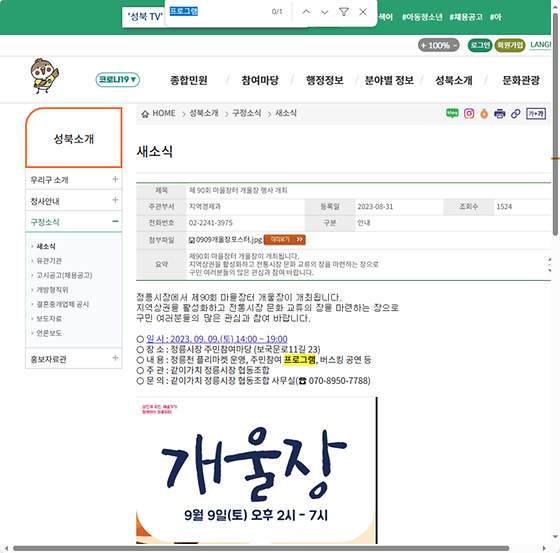The height and width of the screenshot is (553, 560).
Task: Open the 문화관광 main menu
Action: pyautogui.click(x=520, y=80)
